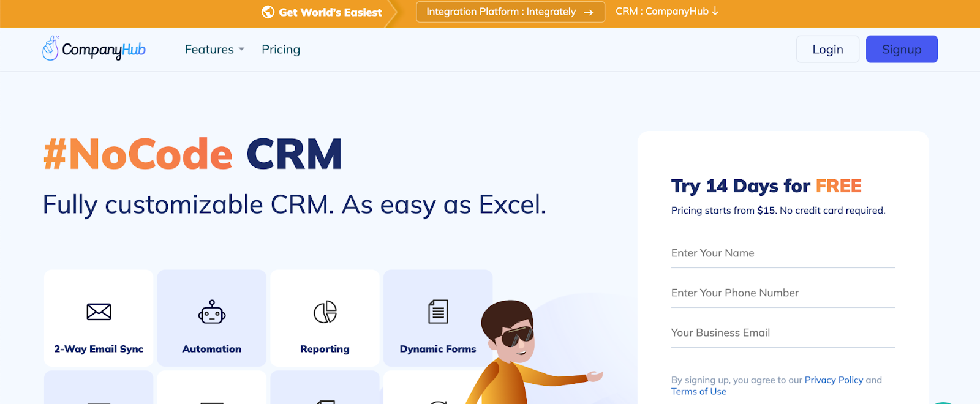
Task: Expand the Features dropdown menu
Action: coord(214,50)
